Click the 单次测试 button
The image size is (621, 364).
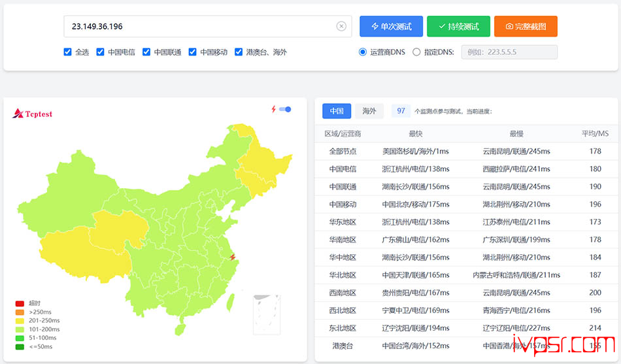point(391,26)
